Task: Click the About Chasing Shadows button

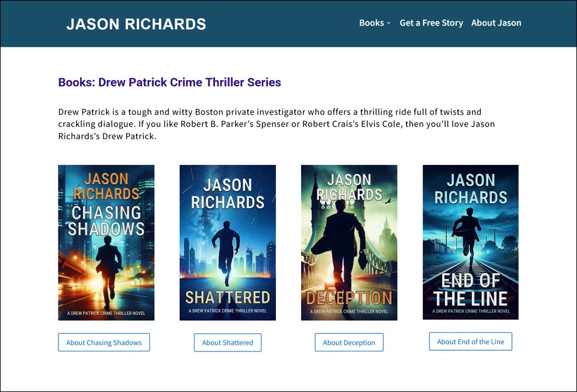Action: [x=104, y=342]
